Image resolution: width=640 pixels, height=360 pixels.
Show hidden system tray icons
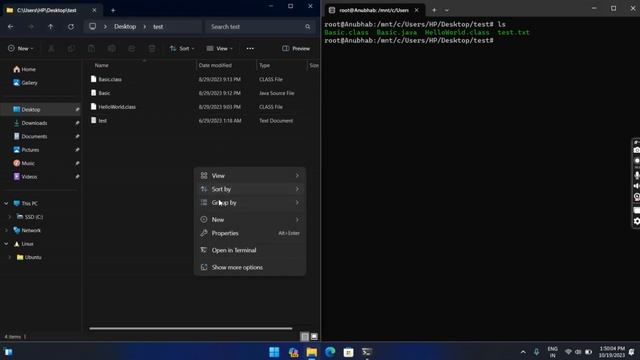pos(523,352)
